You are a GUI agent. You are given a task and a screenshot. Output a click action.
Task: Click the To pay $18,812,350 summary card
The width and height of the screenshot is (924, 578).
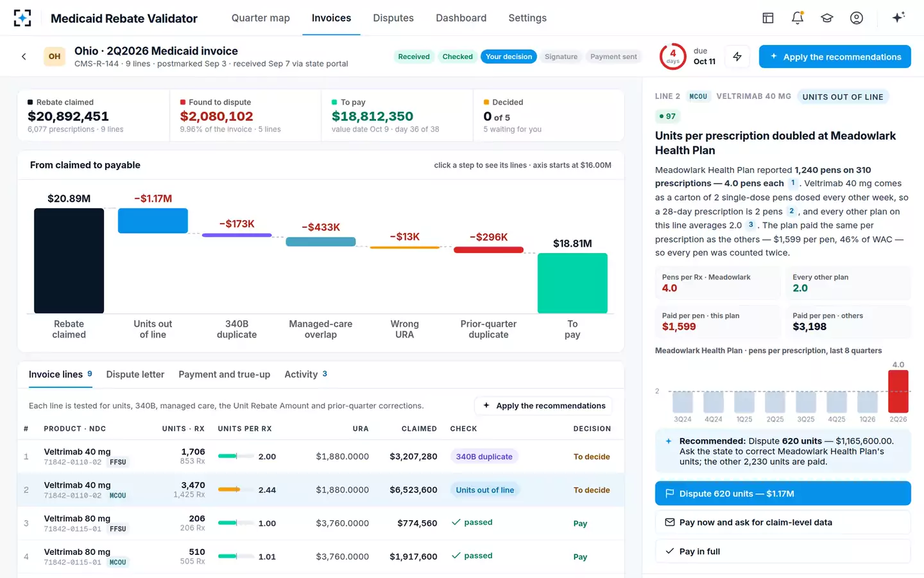click(x=397, y=116)
